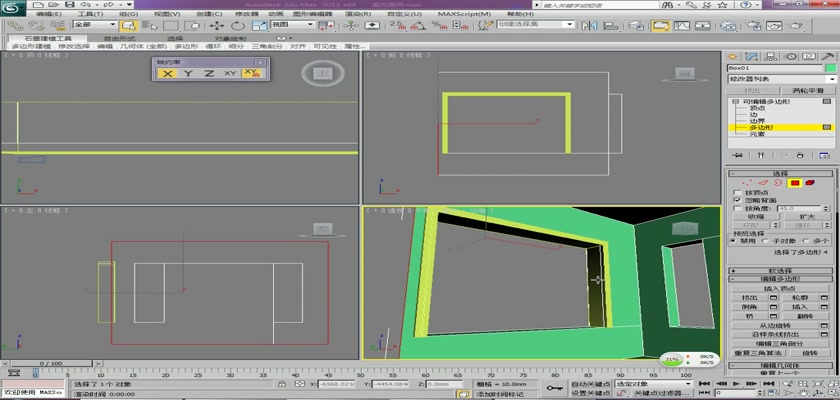Open Render Setup dialog

point(753,25)
